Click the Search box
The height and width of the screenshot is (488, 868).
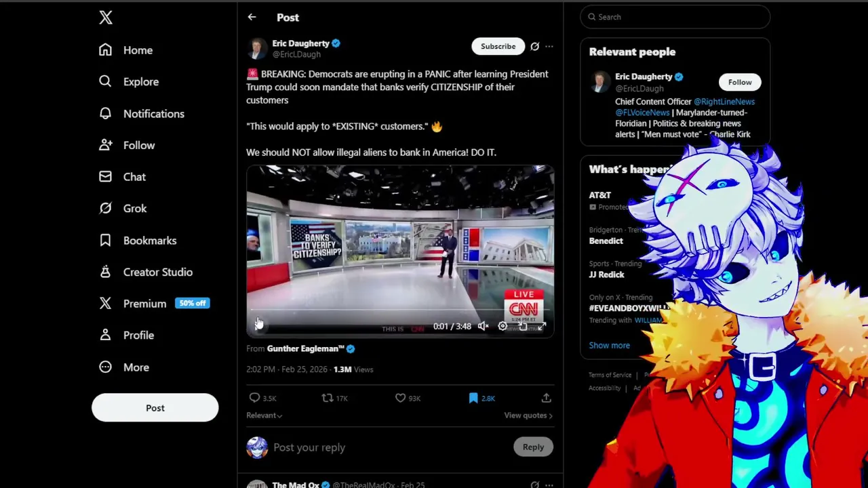(675, 17)
